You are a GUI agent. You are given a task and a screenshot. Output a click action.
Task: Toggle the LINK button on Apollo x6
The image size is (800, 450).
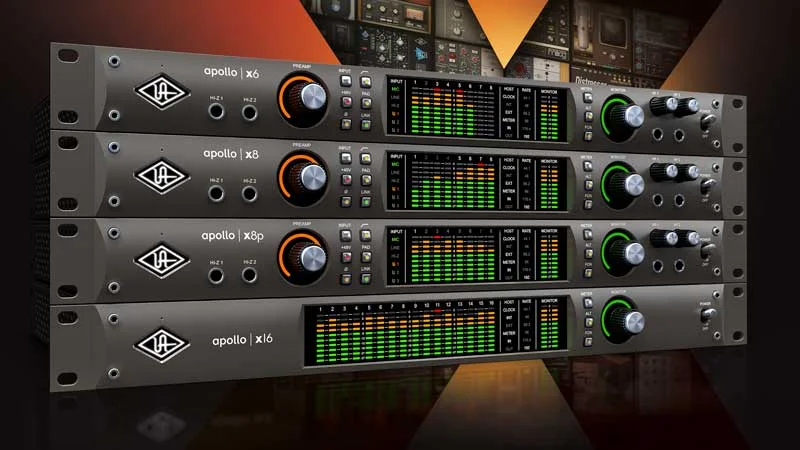coord(366,126)
